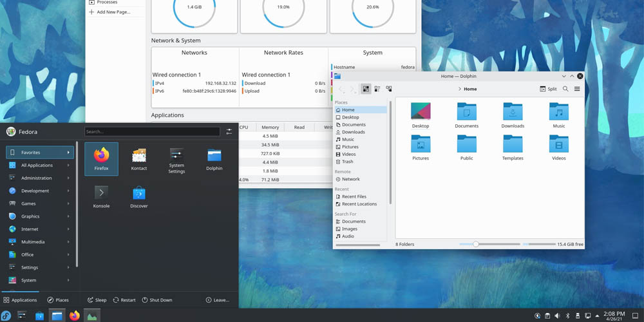Open Kontact from the launcher favorites
The width and height of the screenshot is (644, 322).
point(139,159)
